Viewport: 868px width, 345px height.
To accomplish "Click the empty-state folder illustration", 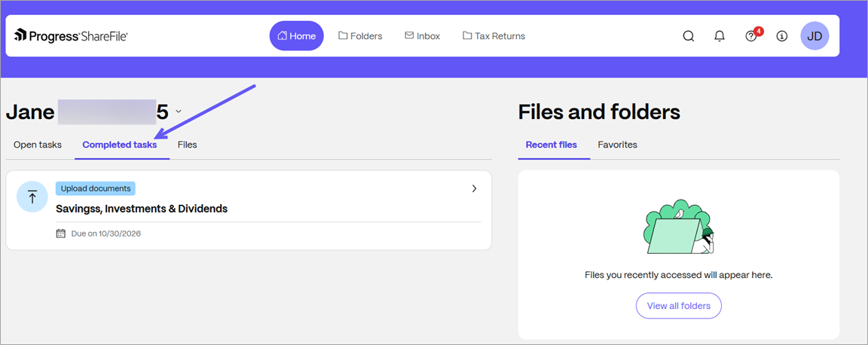I will (679, 227).
